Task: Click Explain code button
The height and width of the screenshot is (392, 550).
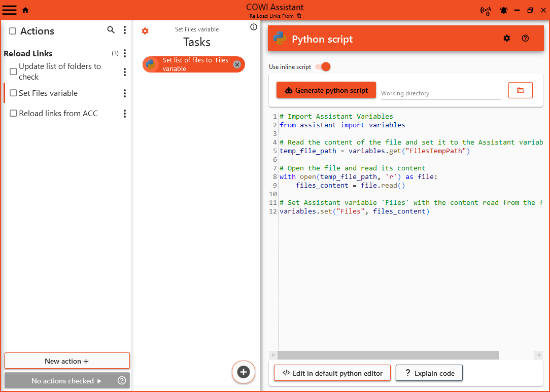Action: point(429,373)
